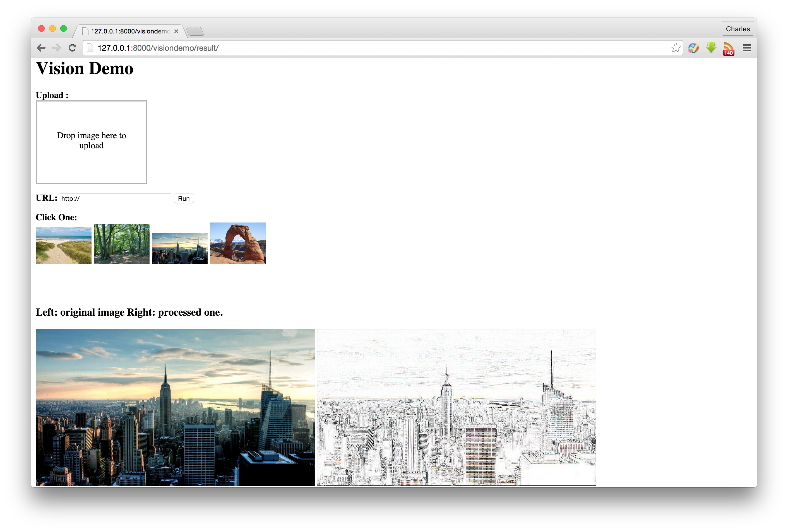The height and width of the screenshot is (532, 788).
Task: Click the browser back arrow
Action: point(41,48)
